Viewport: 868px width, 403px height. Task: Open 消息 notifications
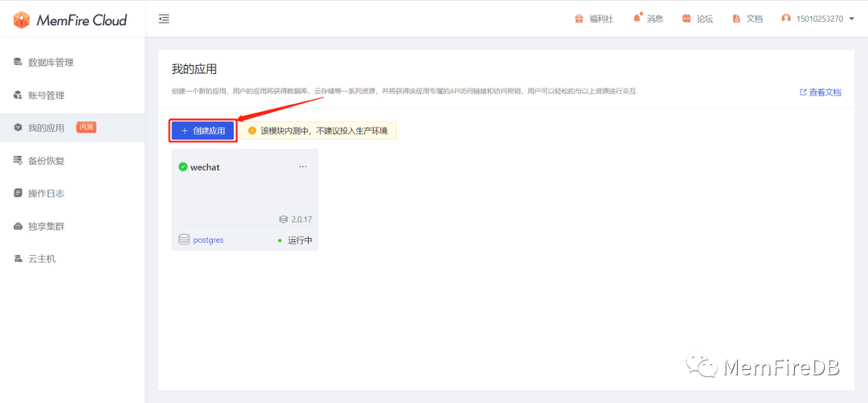[655, 19]
